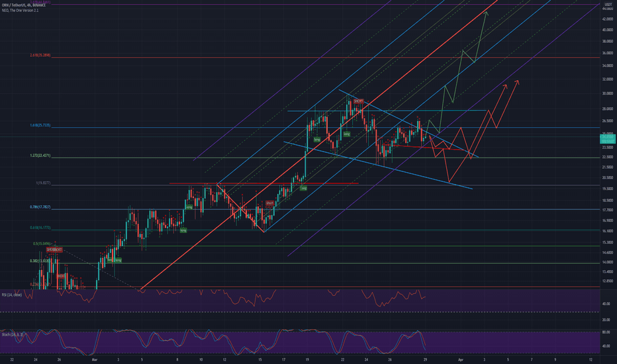The height and width of the screenshot is (364, 617).
Task: Click the 19.5000 price axis label
Action: pos(608,189)
